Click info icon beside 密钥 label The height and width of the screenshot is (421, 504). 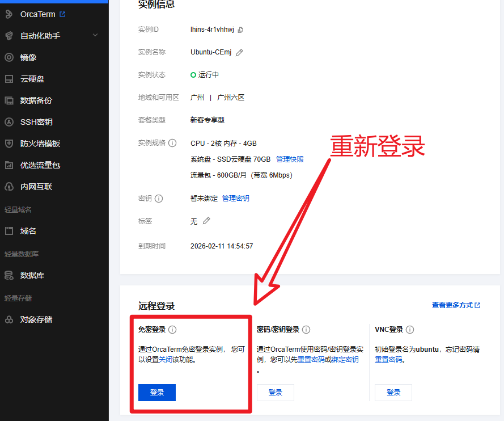[x=159, y=199]
